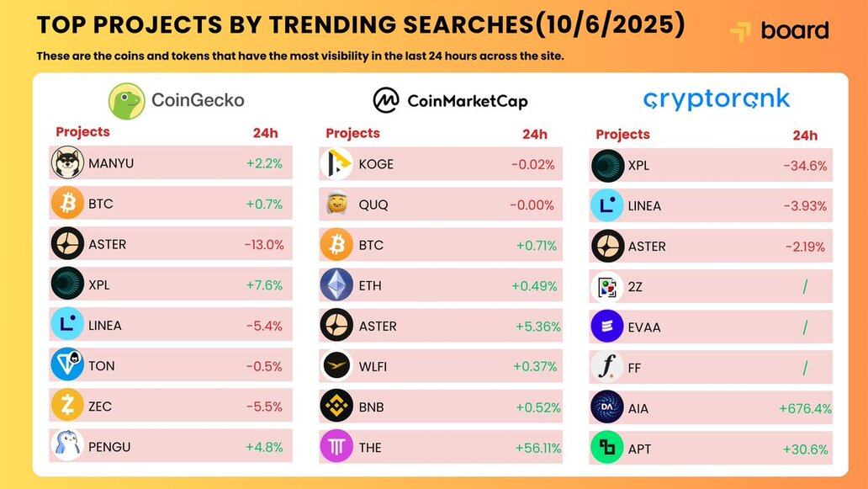Viewport: 868px width, 489px height.
Task: Click the EVAA purple icon
Action: (x=606, y=327)
